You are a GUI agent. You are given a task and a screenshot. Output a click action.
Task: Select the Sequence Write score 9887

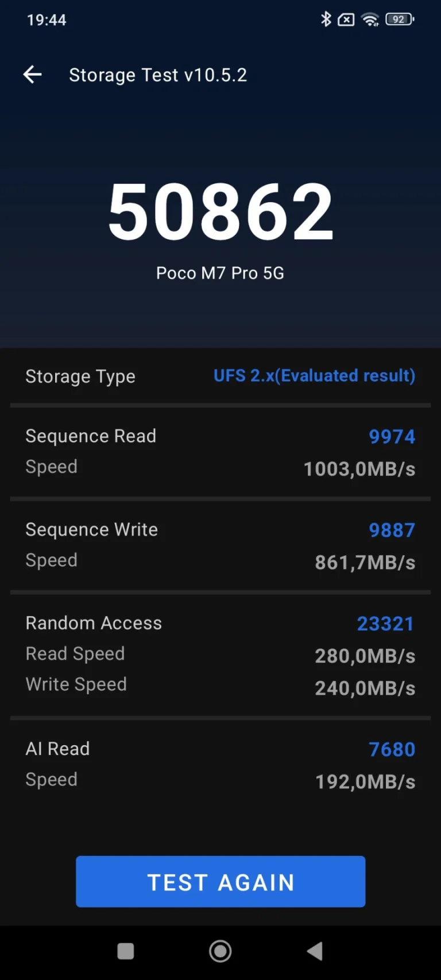(x=392, y=530)
